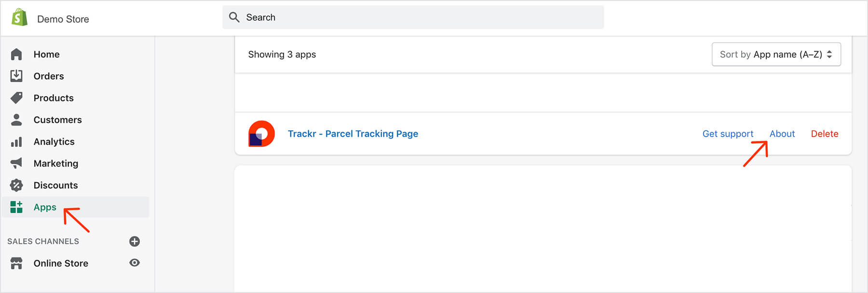This screenshot has width=868, height=293.
Task: Click the Discounts percent badge icon
Action: coord(16,185)
